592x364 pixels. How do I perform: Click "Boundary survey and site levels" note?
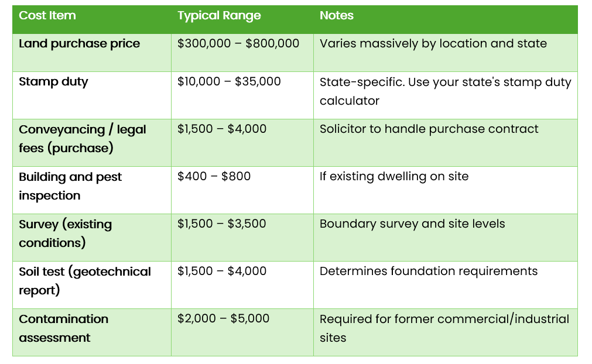412,224
